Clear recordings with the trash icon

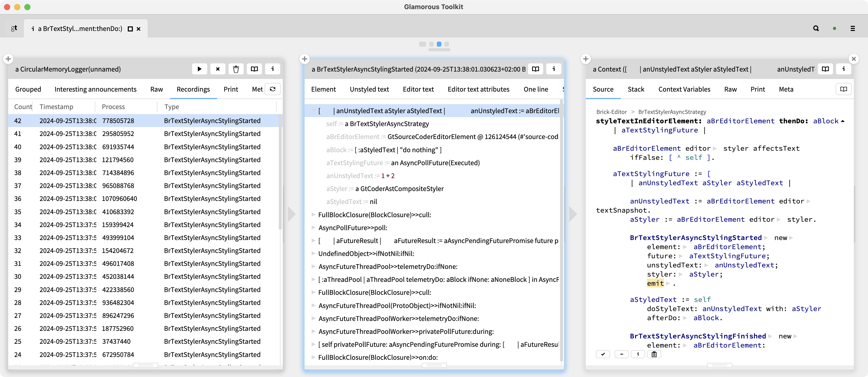pos(236,69)
